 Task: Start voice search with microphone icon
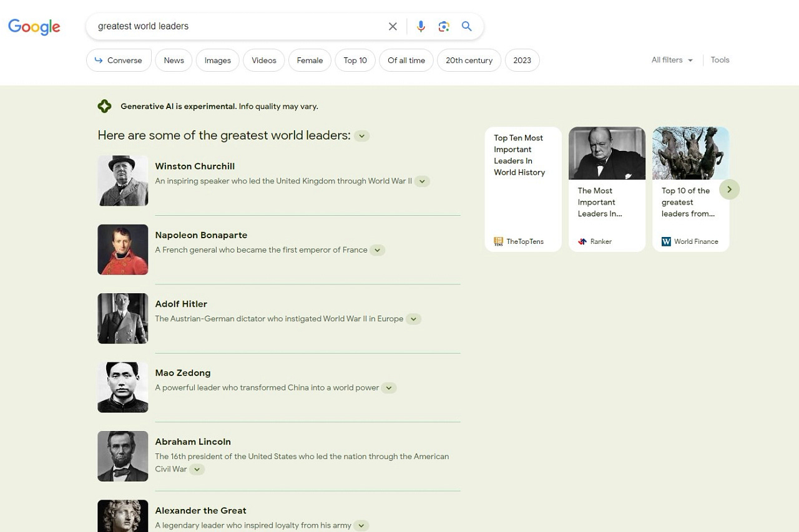421,26
